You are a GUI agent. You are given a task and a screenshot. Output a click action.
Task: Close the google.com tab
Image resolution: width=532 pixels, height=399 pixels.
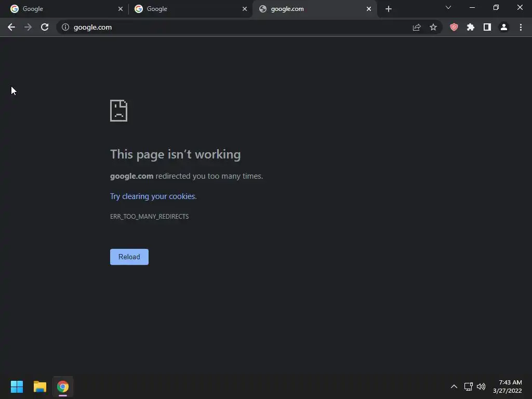coord(369,9)
